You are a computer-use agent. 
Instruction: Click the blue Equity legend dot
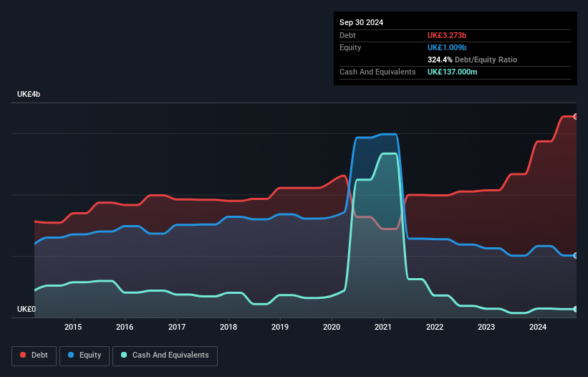[71, 355]
